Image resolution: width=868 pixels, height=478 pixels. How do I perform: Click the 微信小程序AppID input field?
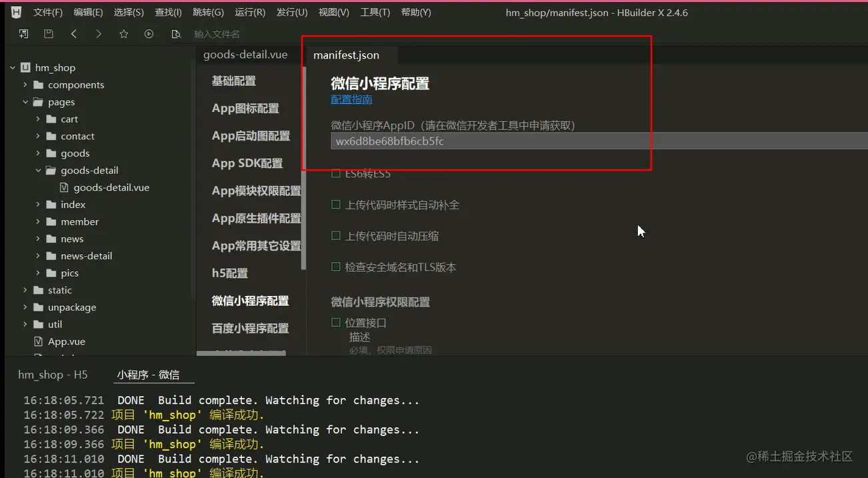[x=599, y=141]
